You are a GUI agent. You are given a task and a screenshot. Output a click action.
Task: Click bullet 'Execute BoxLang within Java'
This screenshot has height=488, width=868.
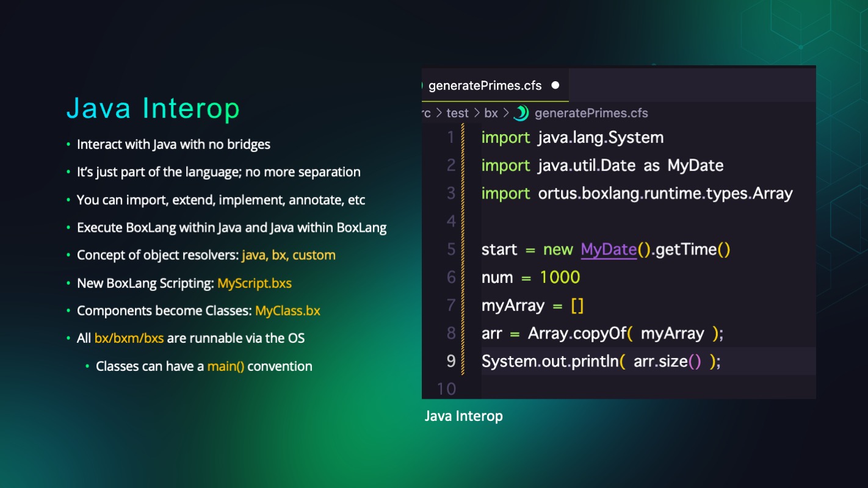[232, 228]
